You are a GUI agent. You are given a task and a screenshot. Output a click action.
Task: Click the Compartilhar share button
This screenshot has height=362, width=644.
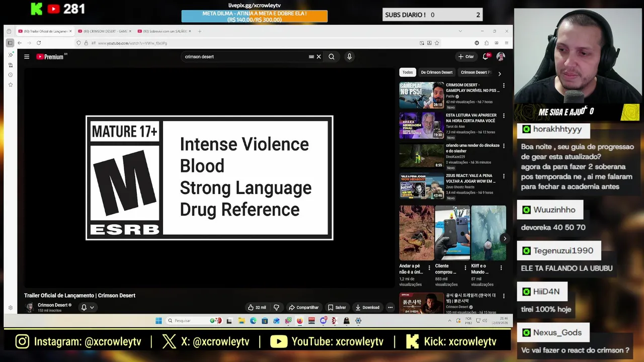coord(303,307)
